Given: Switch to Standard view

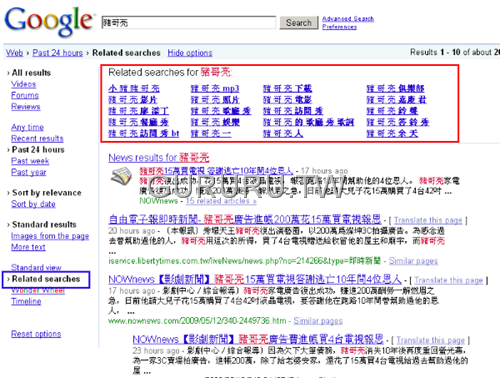Looking at the screenshot, I should pos(36,267).
